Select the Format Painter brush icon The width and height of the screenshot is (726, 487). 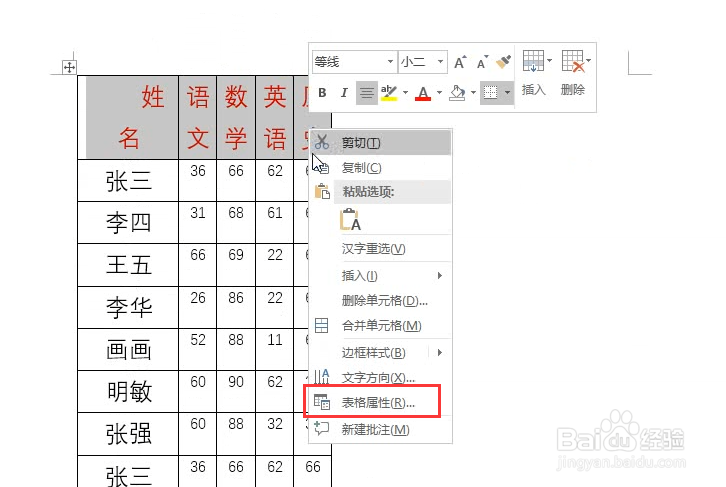point(503,62)
